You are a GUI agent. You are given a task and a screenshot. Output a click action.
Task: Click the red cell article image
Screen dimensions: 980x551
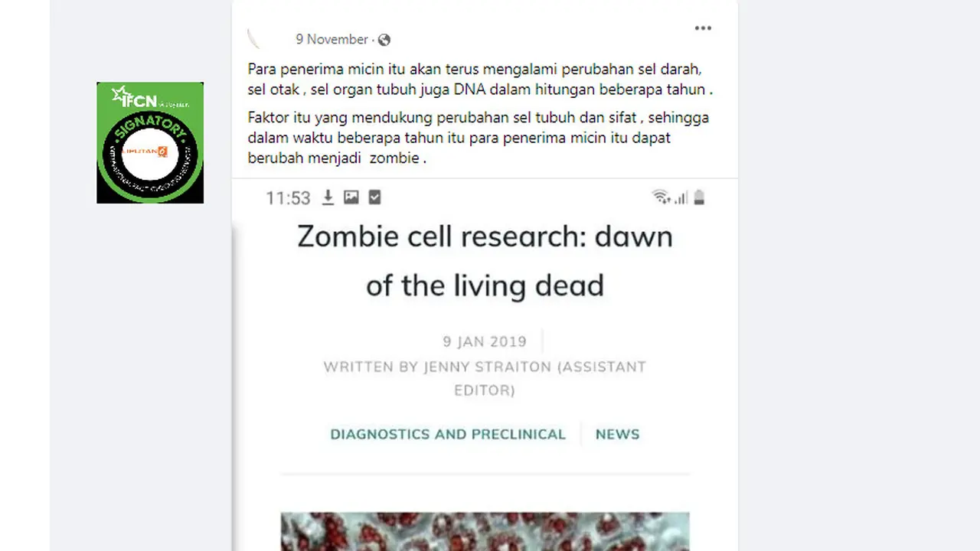(x=485, y=532)
